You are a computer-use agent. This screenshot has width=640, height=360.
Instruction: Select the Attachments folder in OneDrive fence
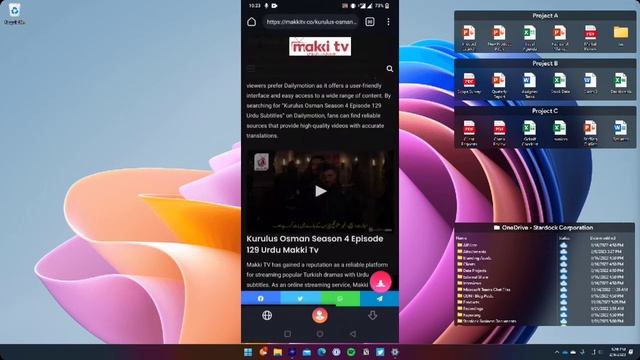click(x=471, y=252)
